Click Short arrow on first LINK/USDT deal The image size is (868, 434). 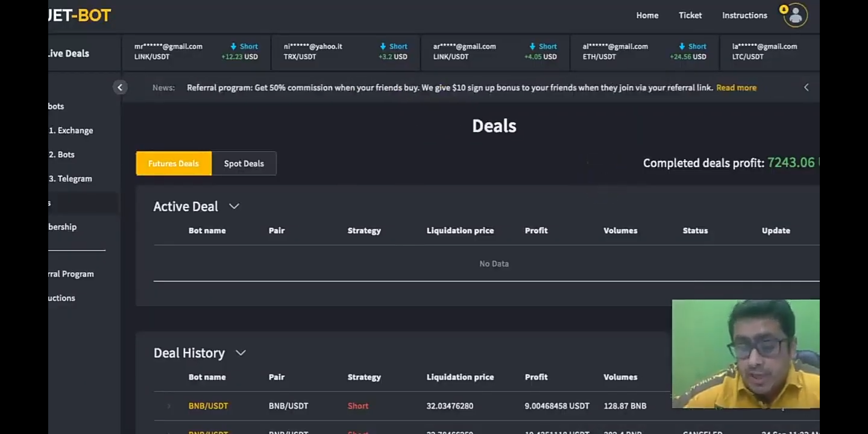(233, 46)
